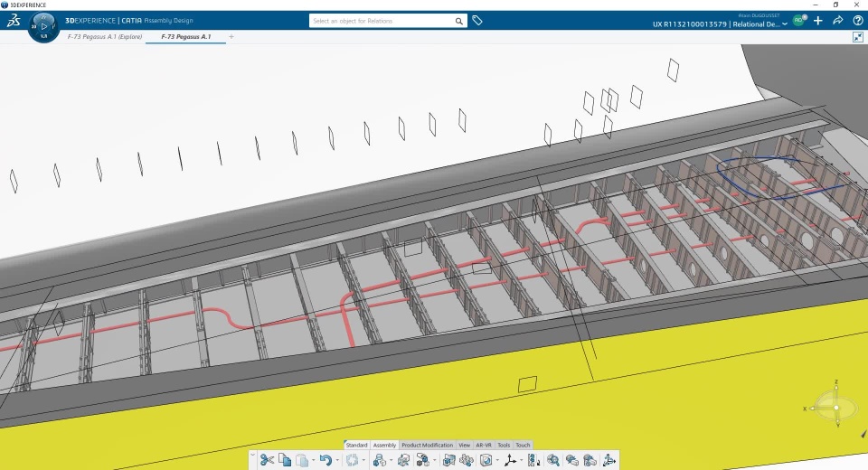Open the view mode dropdown arrow
Screen dimensions: 868x470
497,460
